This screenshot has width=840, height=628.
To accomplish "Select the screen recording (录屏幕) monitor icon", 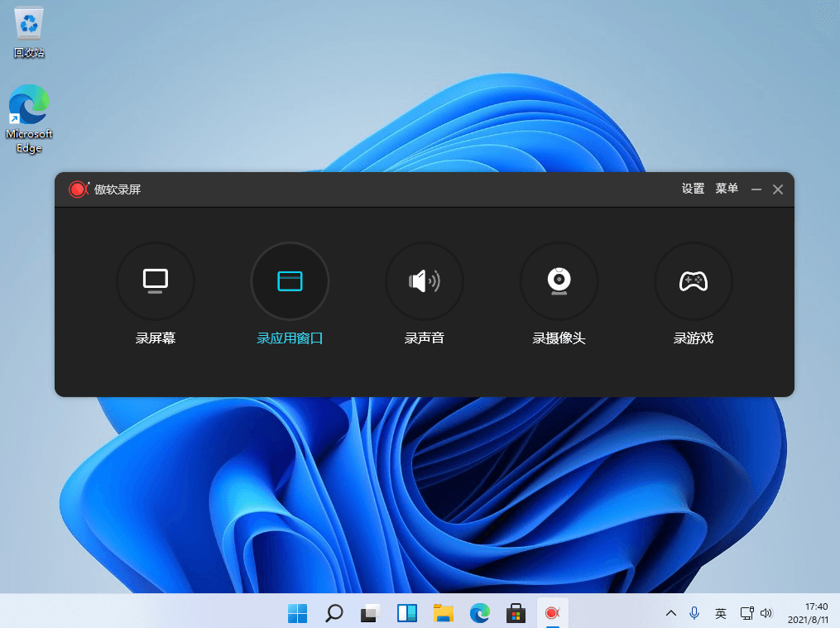I will click(x=156, y=281).
